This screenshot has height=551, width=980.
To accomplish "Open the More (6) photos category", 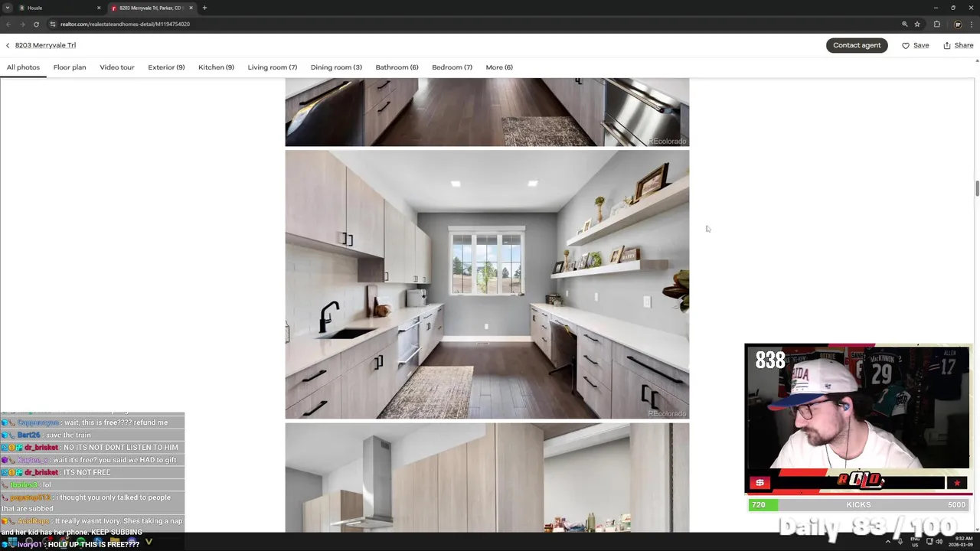I will click(x=498, y=67).
